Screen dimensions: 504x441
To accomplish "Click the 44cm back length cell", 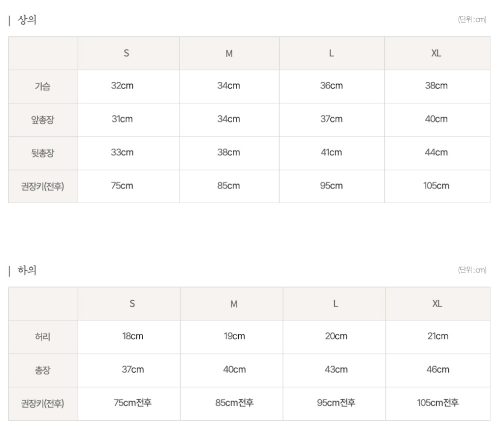I will (x=436, y=153).
